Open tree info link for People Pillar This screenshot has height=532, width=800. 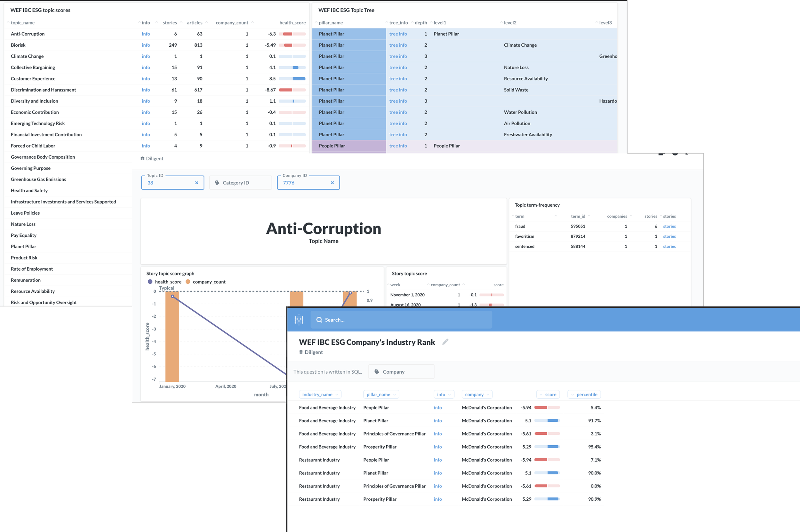398,146
